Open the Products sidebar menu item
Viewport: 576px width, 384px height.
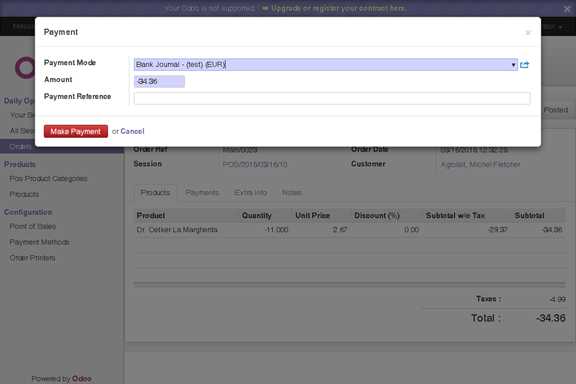(24, 194)
